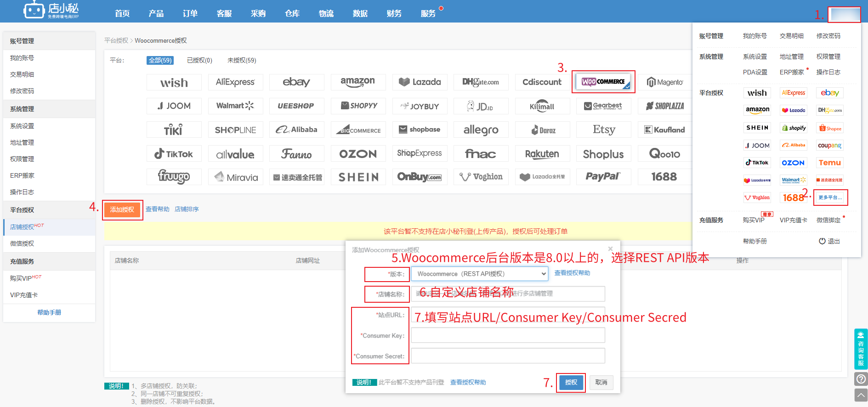Select the Walmart platform logo in grid
868x407 pixels.
235,106
